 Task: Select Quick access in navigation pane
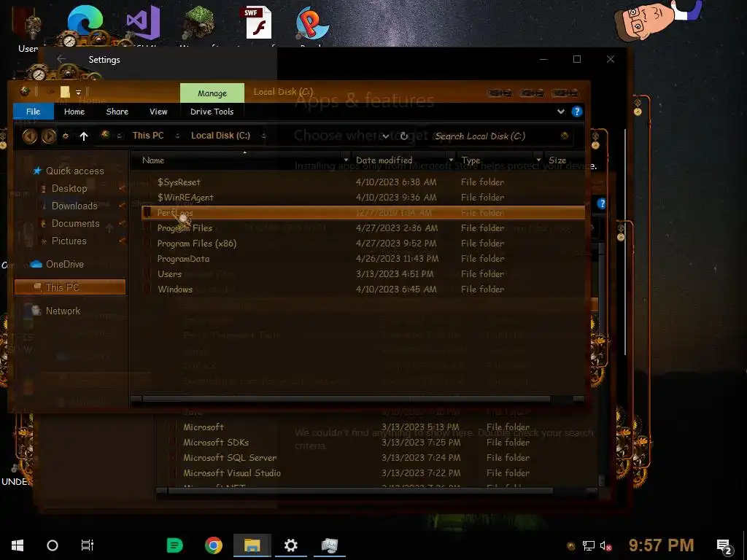coord(74,171)
